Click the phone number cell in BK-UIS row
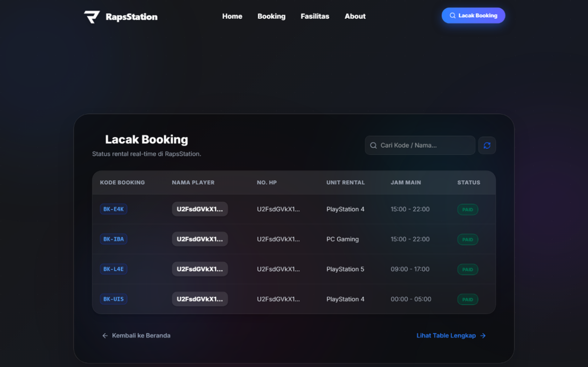Viewport: 588px width, 367px height. (278, 299)
